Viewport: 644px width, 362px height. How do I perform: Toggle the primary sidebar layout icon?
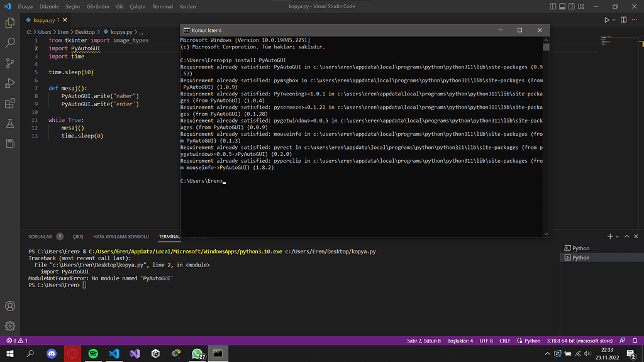(x=553, y=6)
